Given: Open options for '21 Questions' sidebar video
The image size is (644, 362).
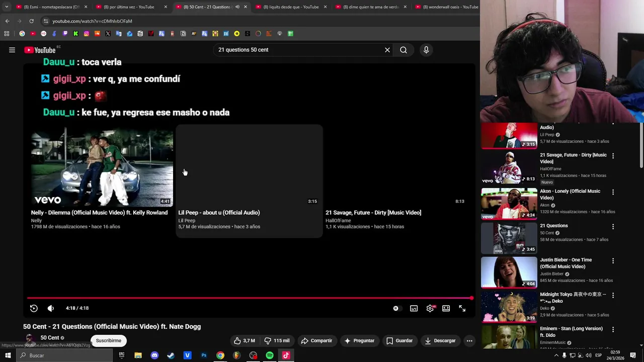Looking at the screenshot, I should (613, 227).
